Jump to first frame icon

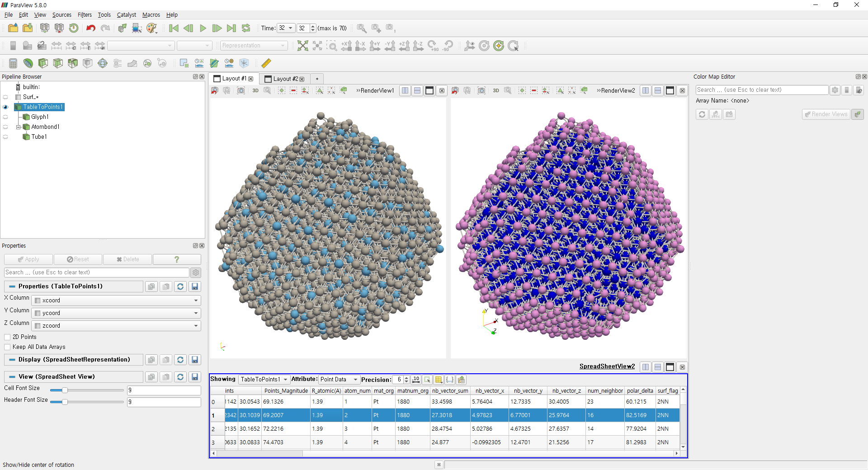(174, 28)
